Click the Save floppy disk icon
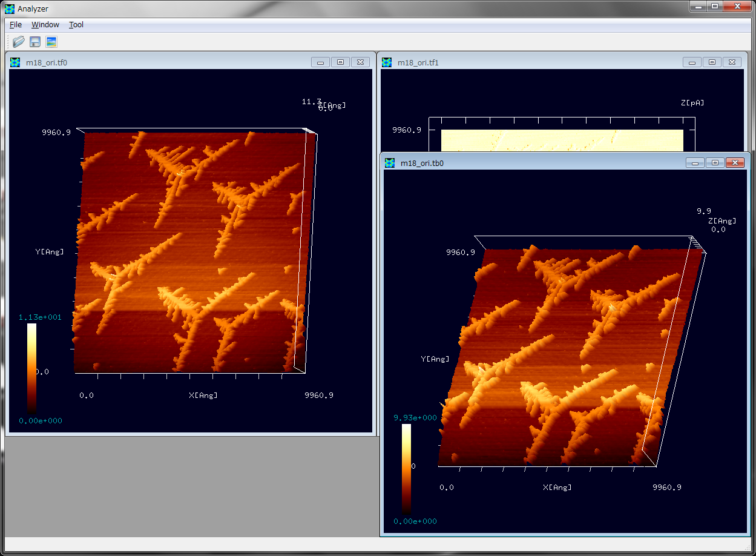The image size is (756, 556). (35, 42)
